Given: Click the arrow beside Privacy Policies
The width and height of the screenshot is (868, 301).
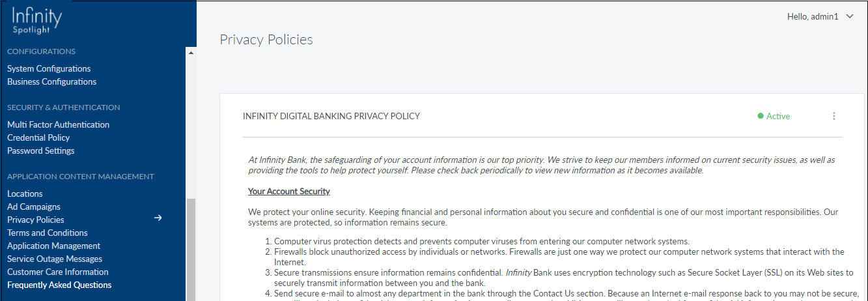Looking at the screenshot, I should (158, 218).
